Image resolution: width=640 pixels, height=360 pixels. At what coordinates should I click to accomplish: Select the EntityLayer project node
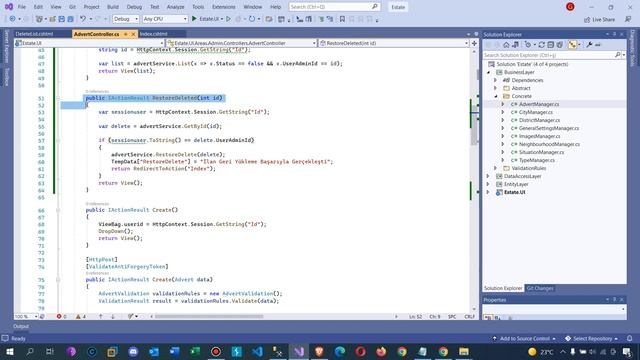pos(516,184)
